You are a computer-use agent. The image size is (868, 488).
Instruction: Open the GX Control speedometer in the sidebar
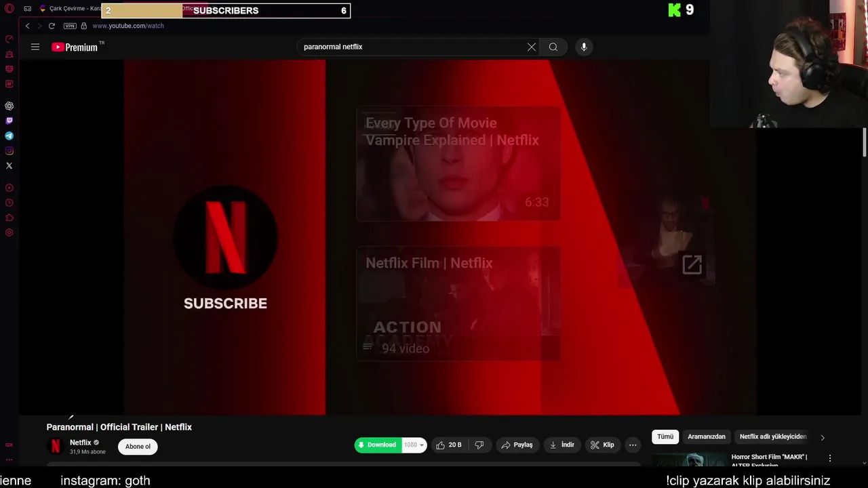pyautogui.click(x=9, y=39)
